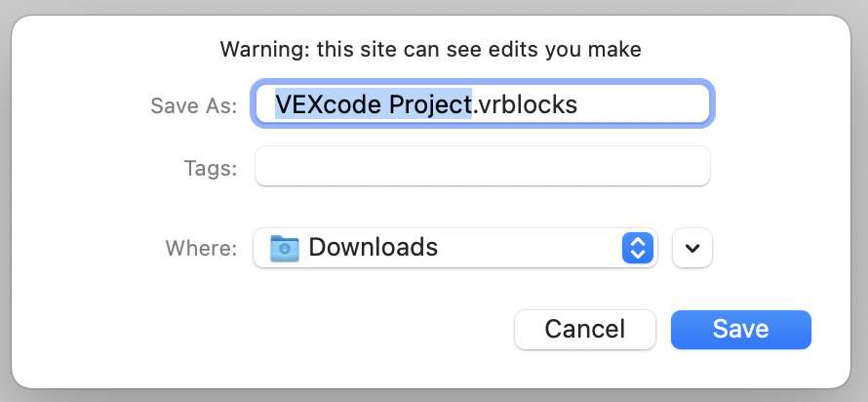This screenshot has width=868, height=402.
Task: Place cursor at end of filename after 'vrblocks'
Action: point(579,103)
